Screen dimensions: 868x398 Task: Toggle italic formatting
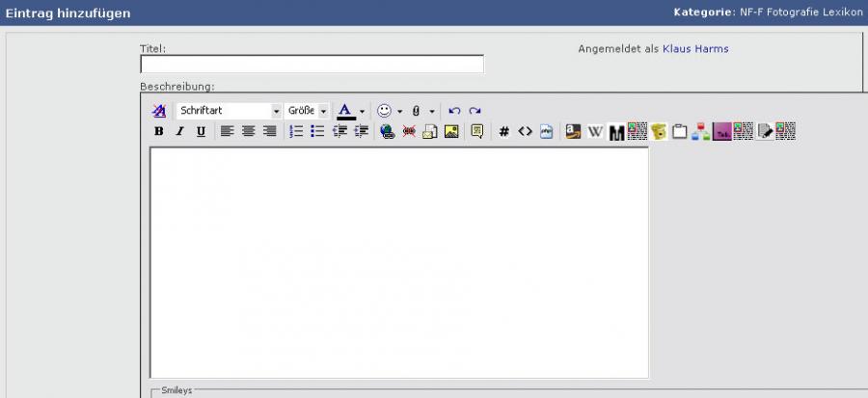click(x=179, y=132)
